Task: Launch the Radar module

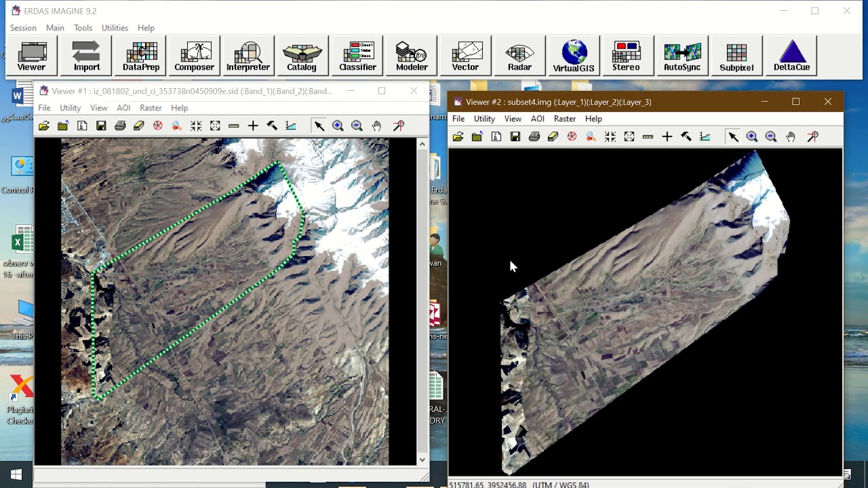Action: [x=519, y=56]
